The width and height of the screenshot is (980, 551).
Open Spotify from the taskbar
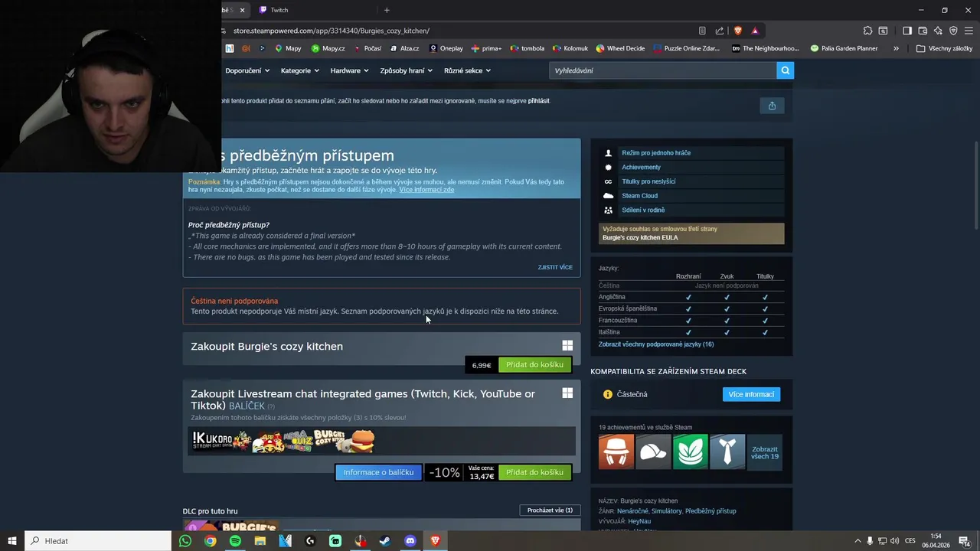pos(235,541)
